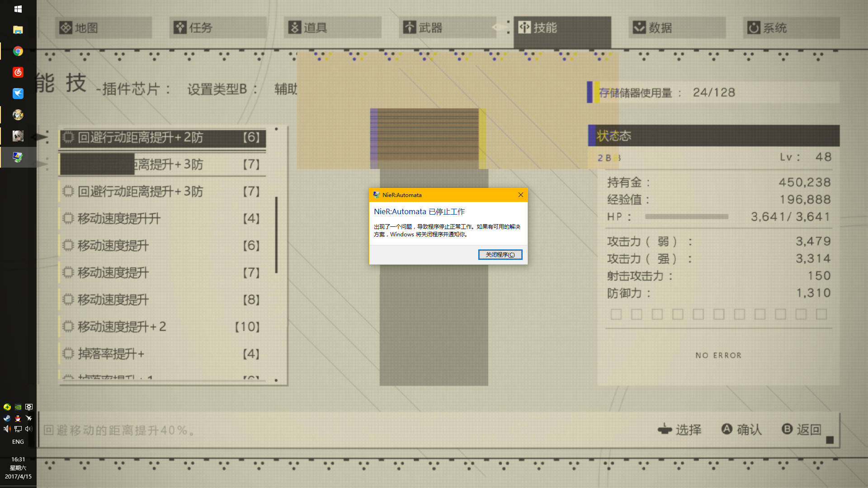The width and height of the screenshot is (868, 488).
Task: Select chip 回避行动距离提升+2防 cost 6
Action: click(163, 137)
